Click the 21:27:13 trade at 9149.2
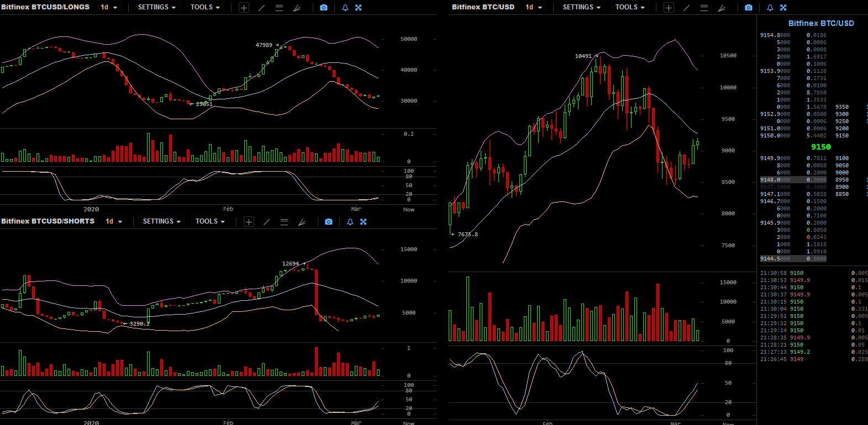Viewport: 868px width, 425px height. pyautogui.click(x=813, y=352)
